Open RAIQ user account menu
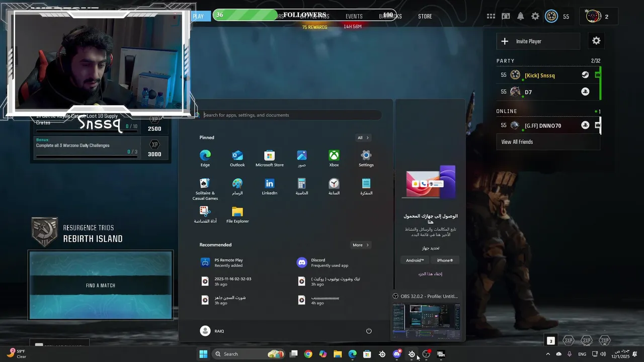This screenshot has height=362, width=644. (212, 331)
